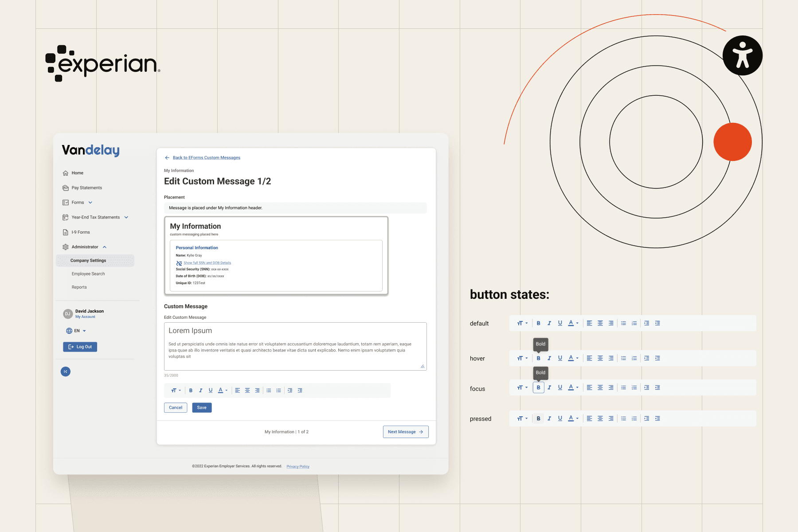This screenshot has height=532, width=798.
Task: Collapse the Administrator sidebar section
Action: (85, 247)
